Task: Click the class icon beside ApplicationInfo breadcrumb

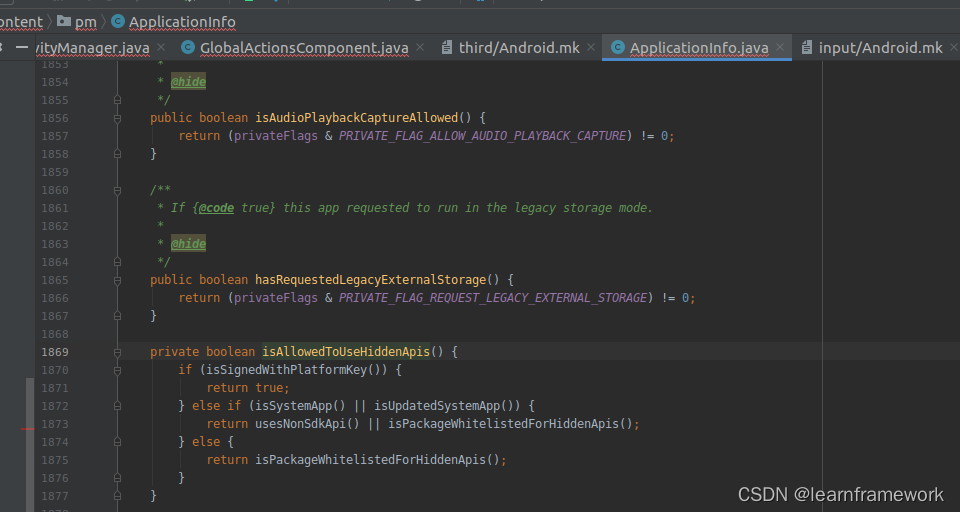Action: coord(118,21)
